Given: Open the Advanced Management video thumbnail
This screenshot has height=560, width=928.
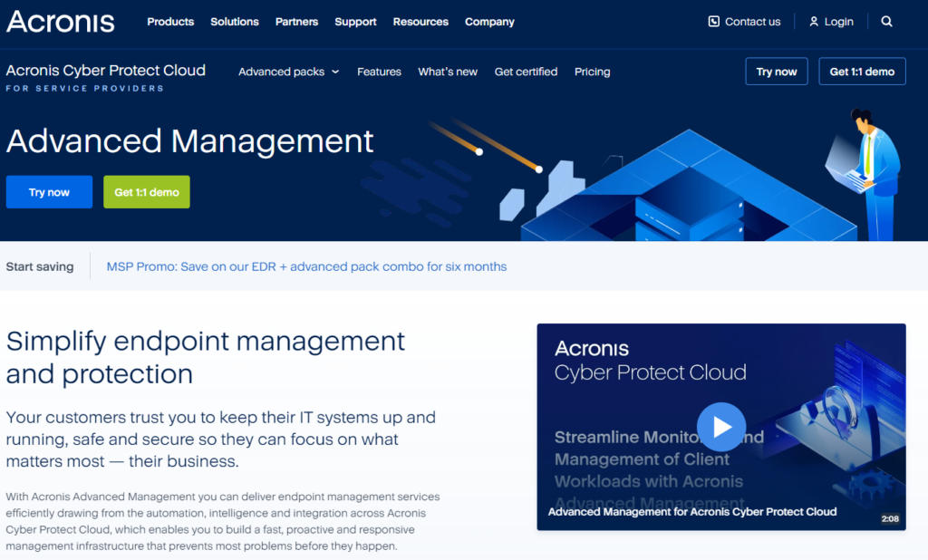Looking at the screenshot, I should click(x=720, y=427).
